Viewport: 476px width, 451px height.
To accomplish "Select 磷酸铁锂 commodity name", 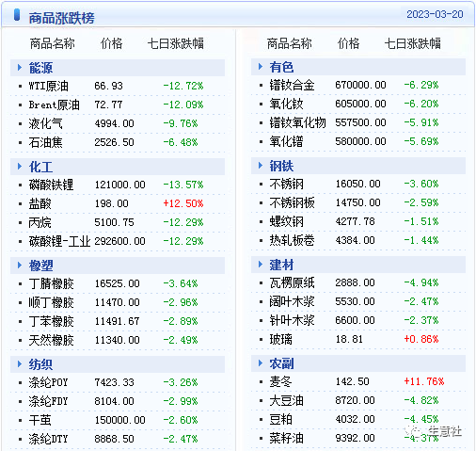I will (51, 185).
